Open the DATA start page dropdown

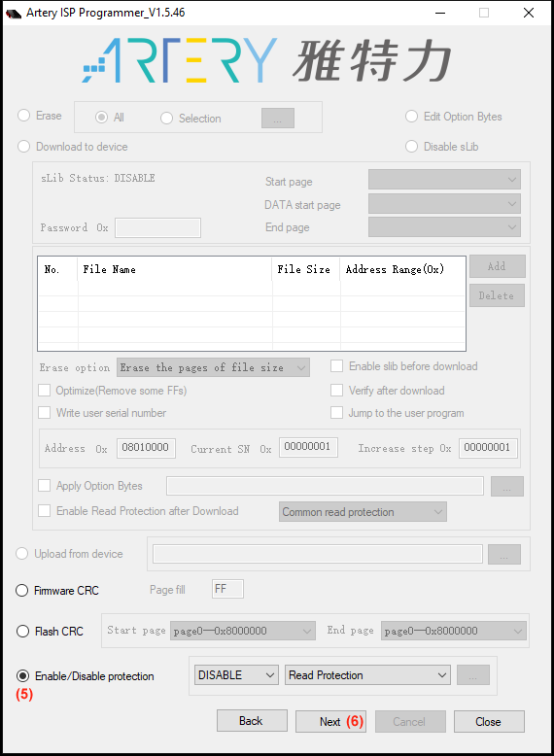click(x=444, y=203)
